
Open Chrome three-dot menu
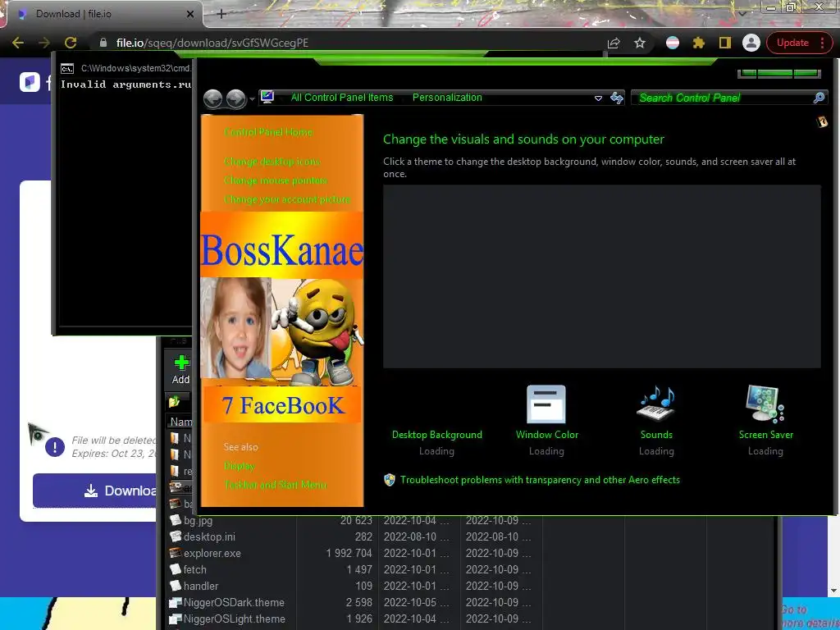point(822,43)
